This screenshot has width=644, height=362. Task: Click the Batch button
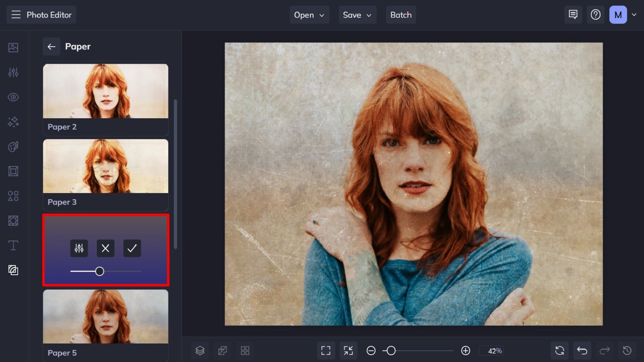click(x=401, y=15)
